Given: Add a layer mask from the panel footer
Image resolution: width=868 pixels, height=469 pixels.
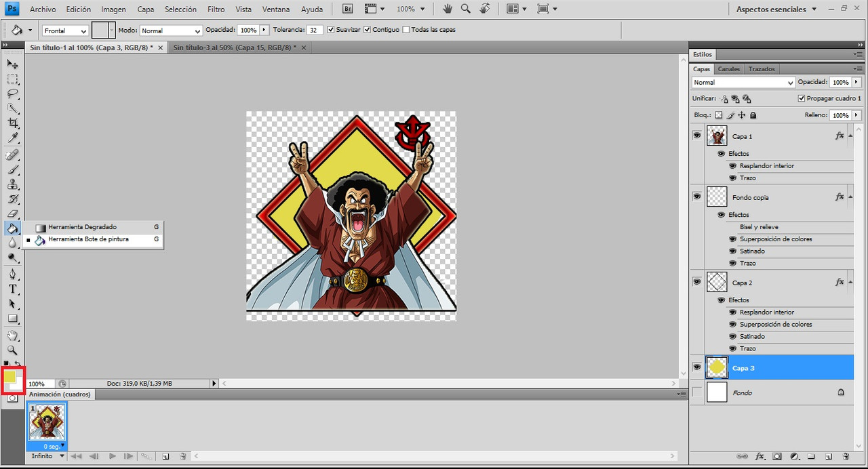Looking at the screenshot, I should (777, 457).
